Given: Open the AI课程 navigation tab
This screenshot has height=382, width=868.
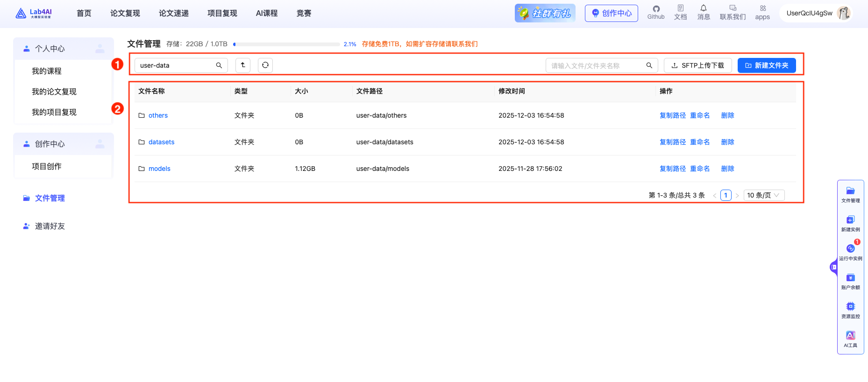Looking at the screenshot, I should 267,13.
